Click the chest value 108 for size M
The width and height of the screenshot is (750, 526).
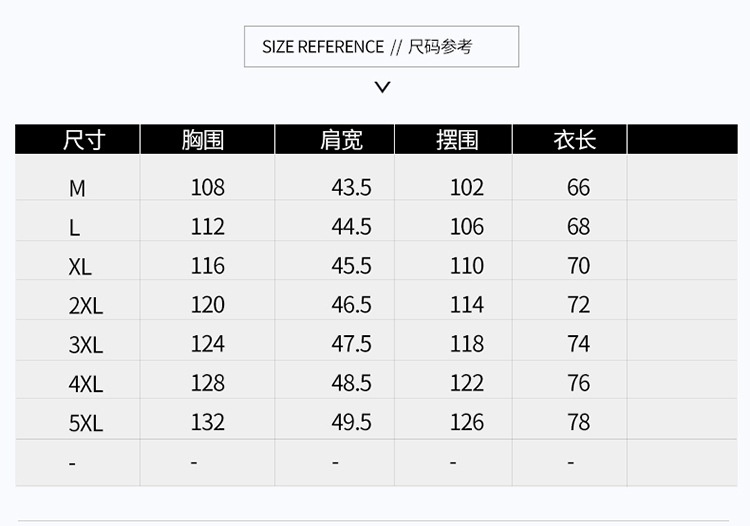pyautogui.click(x=208, y=187)
